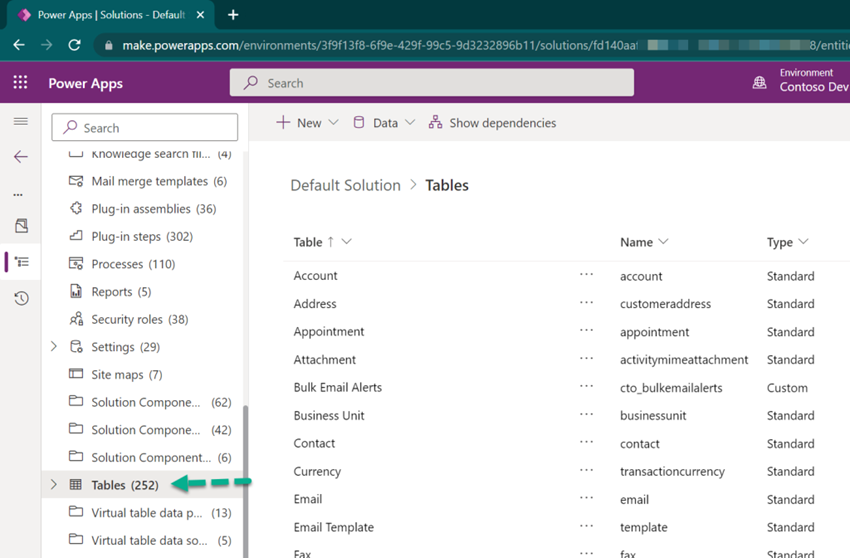Open the Business Unit table
850x558 pixels.
pos(329,415)
